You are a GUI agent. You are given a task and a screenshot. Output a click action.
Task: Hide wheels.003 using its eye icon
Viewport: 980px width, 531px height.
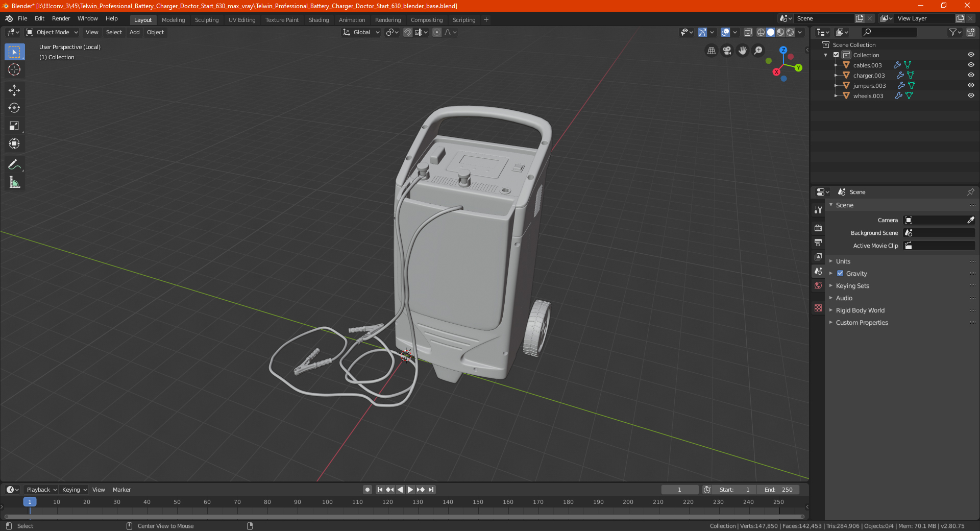[971, 95]
